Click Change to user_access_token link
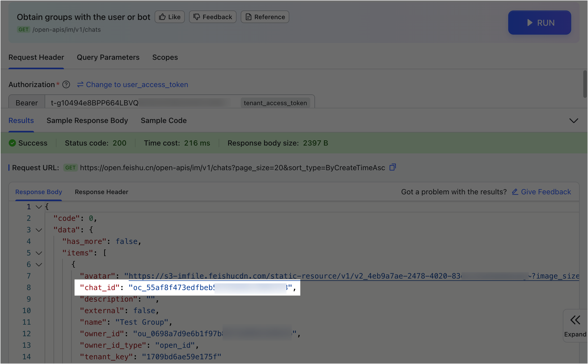The width and height of the screenshot is (588, 364). (133, 84)
